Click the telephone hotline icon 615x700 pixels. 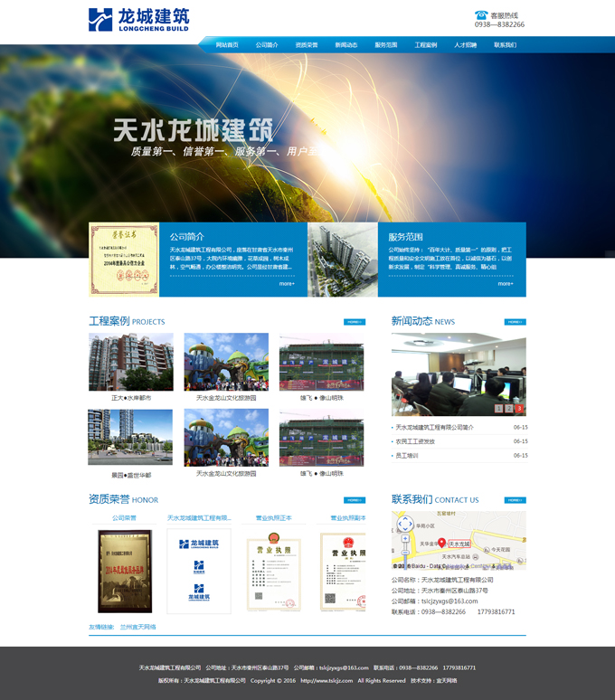tap(480, 15)
